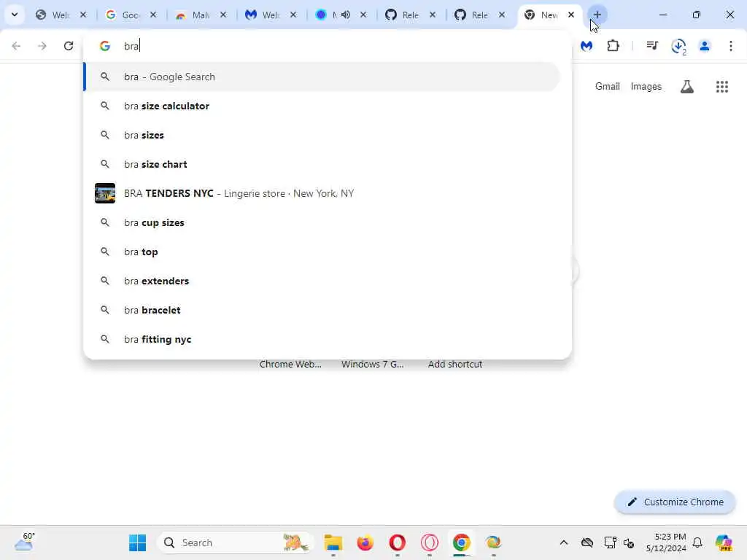The image size is (747, 560).
Task: Open the Chrome profile avatar
Action: tap(705, 46)
